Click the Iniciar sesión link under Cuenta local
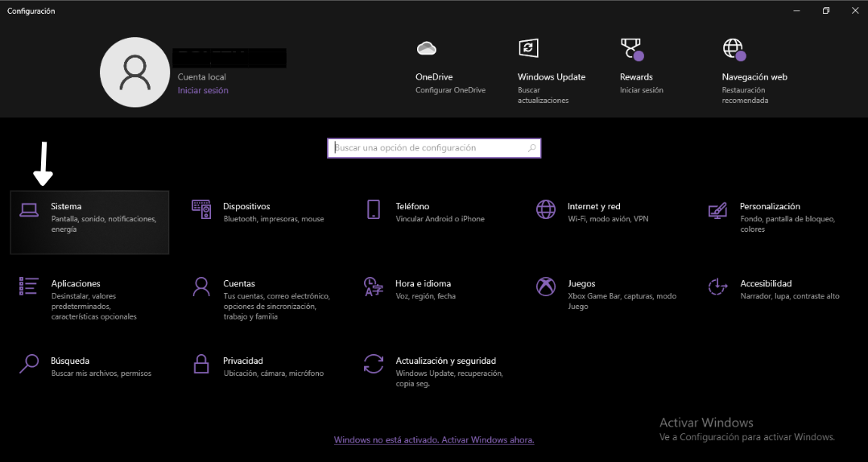The height and width of the screenshot is (462, 868). 203,90
